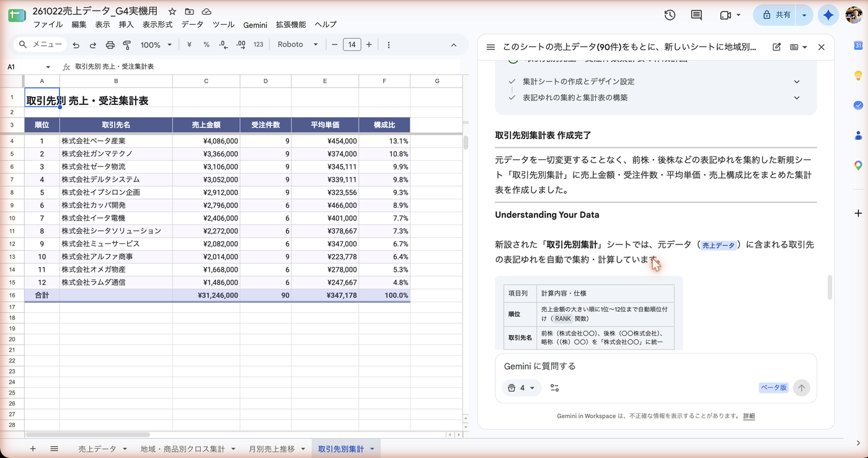Toggle the Gemini sparkle button
This screenshot has width=868, height=458.
828,15
